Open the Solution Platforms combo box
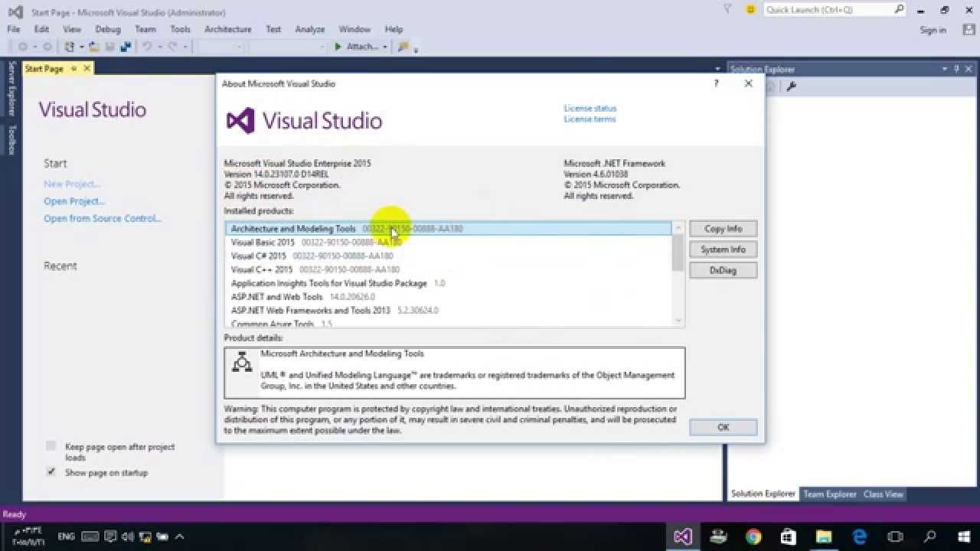980x551 pixels. tap(287, 47)
